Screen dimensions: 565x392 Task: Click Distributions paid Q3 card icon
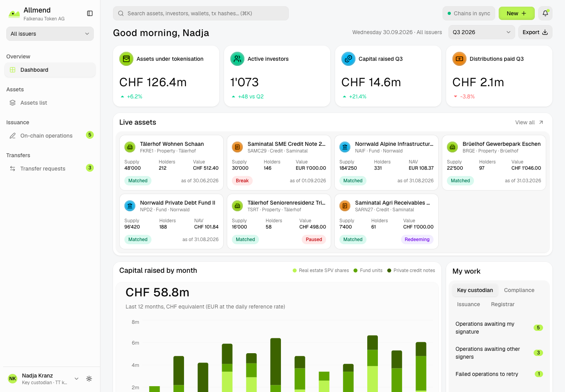459,59
